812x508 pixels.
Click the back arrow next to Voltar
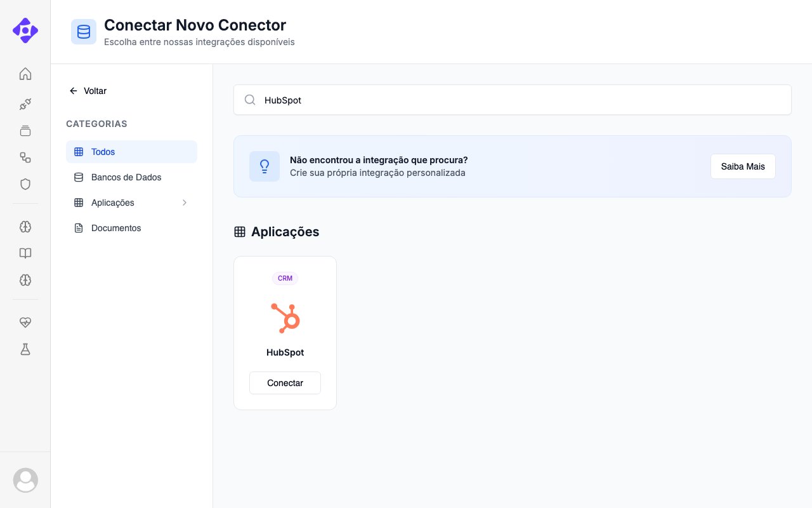pyautogui.click(x=74, y=91)
